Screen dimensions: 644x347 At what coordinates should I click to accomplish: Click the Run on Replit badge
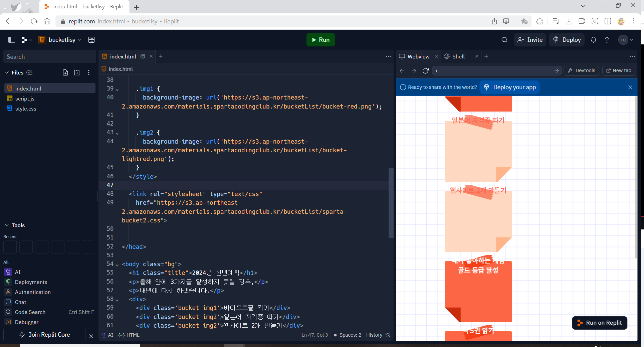pyautogui.click(x=600, y=323)
